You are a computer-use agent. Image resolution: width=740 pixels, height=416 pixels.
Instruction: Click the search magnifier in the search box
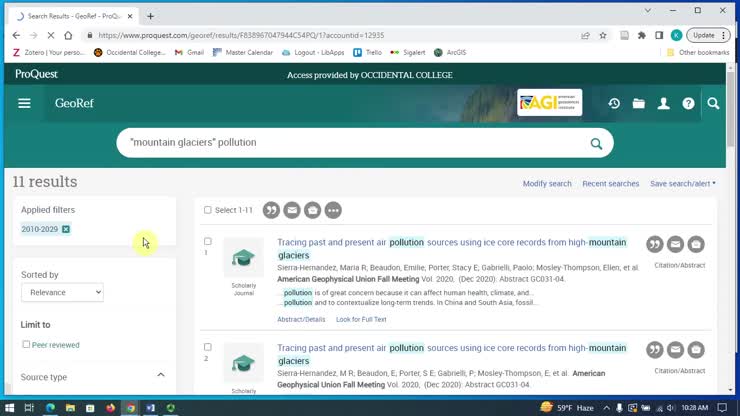pyautogui.click(x=596, y=143)
